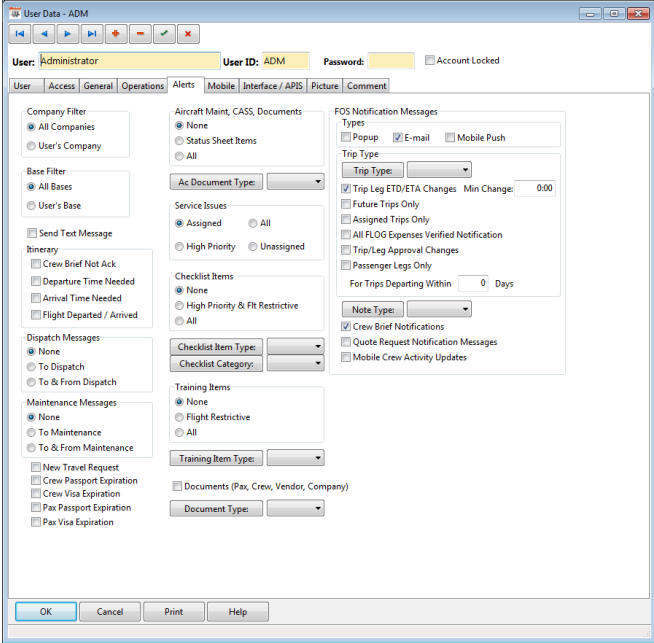Click the Checklist Category button
Viewport: 654px width, 643px height.
216,364
